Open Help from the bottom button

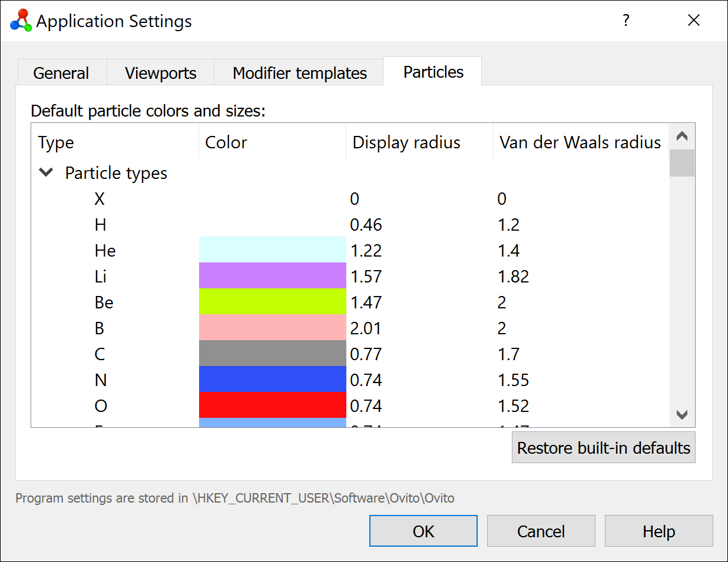[x=658, y=531]
